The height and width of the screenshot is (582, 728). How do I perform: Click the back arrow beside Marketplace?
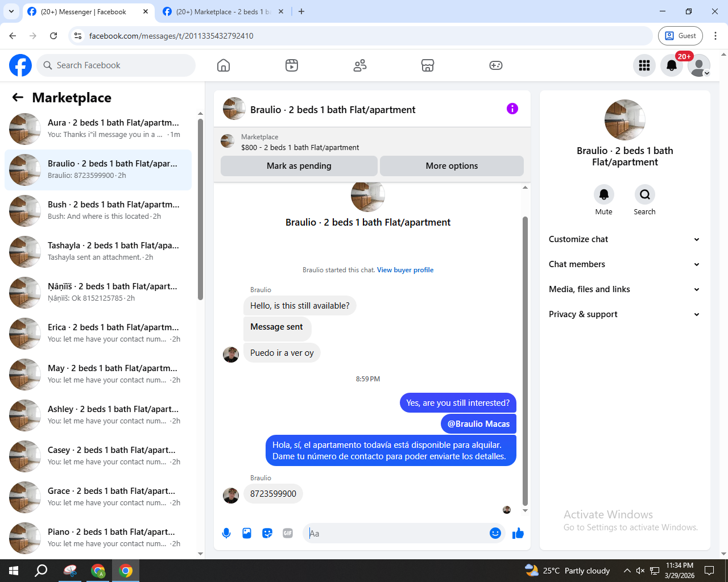[x=18, y=98]
